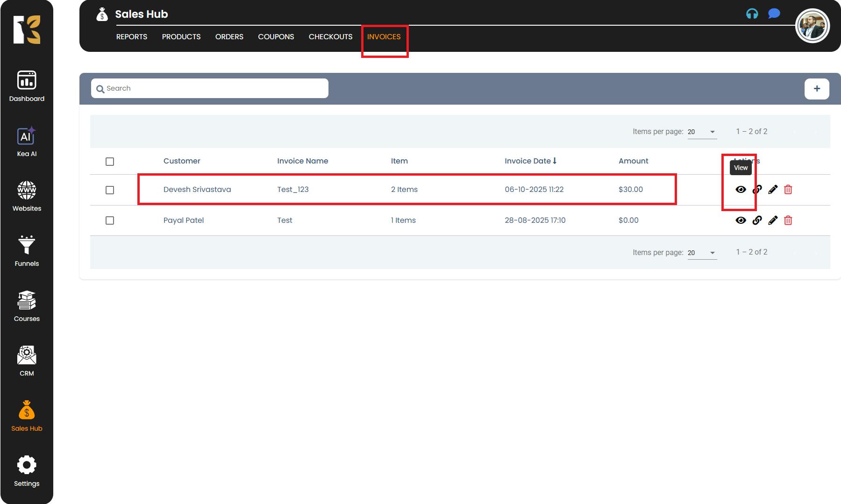Copy link for Payal Patel invoice

[x=757, y=220]
